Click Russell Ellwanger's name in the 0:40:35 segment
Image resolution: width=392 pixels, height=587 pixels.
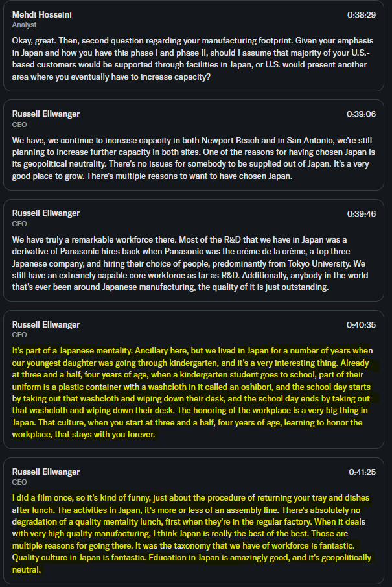[46, 324]
